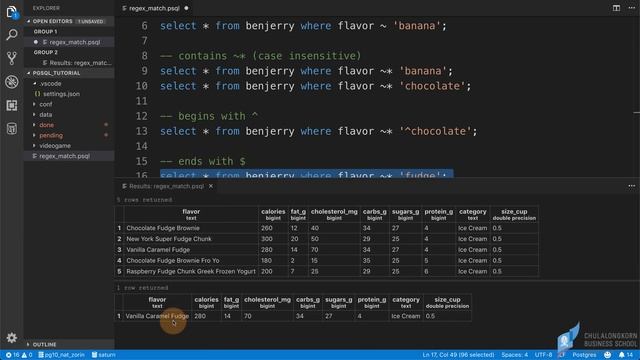
Task: Click the calories column header in first results table
Action: tap(273, 214)
